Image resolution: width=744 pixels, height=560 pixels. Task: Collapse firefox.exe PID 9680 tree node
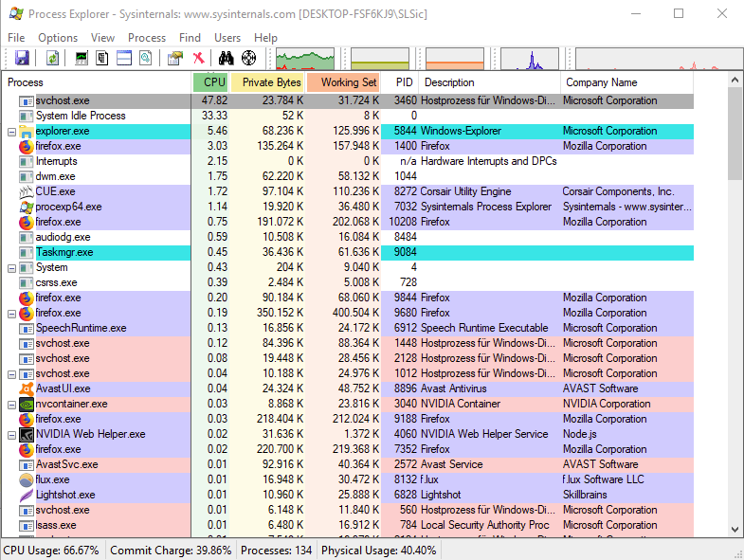tap(12, 314)
